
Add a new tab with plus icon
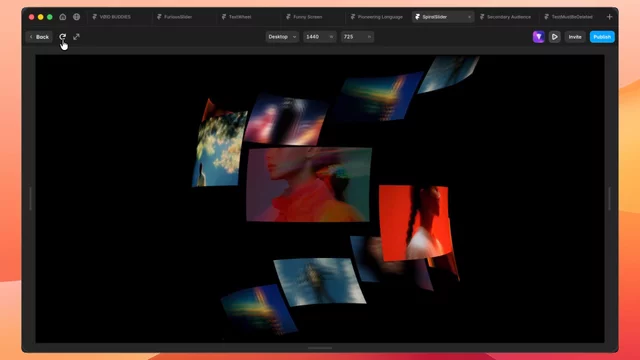tap(609, 17)
